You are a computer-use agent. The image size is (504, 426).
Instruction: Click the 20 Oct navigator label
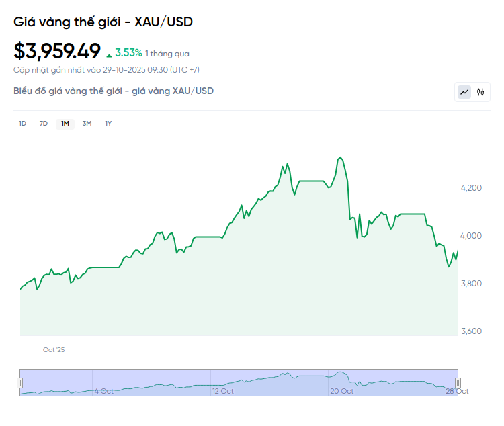(x=341, y=391)
